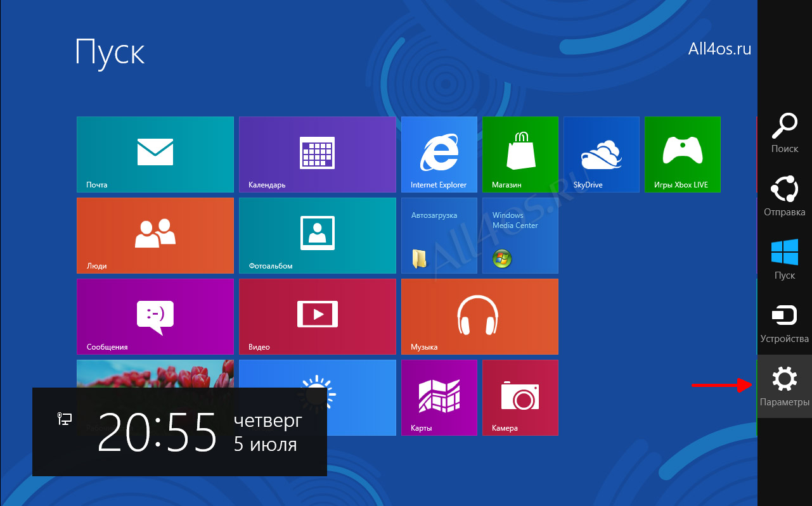Screen dimensions: 812x506
Task: Launch the Internet Explorer tile
Action: (x=439, y=155)
